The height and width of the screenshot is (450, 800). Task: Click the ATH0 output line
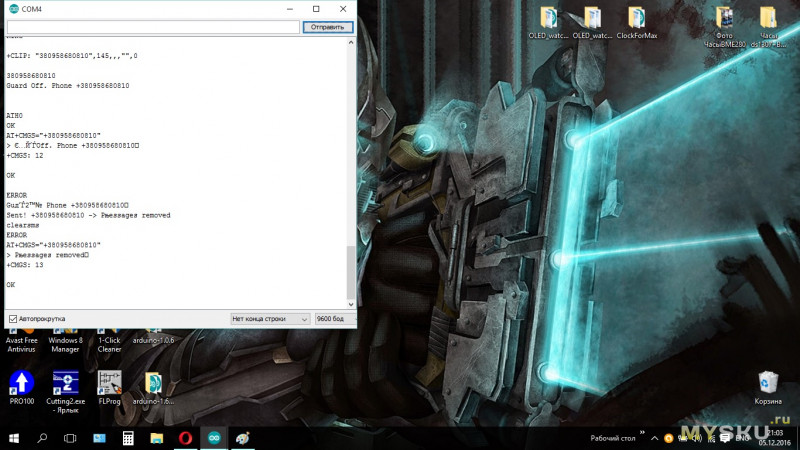14,116
